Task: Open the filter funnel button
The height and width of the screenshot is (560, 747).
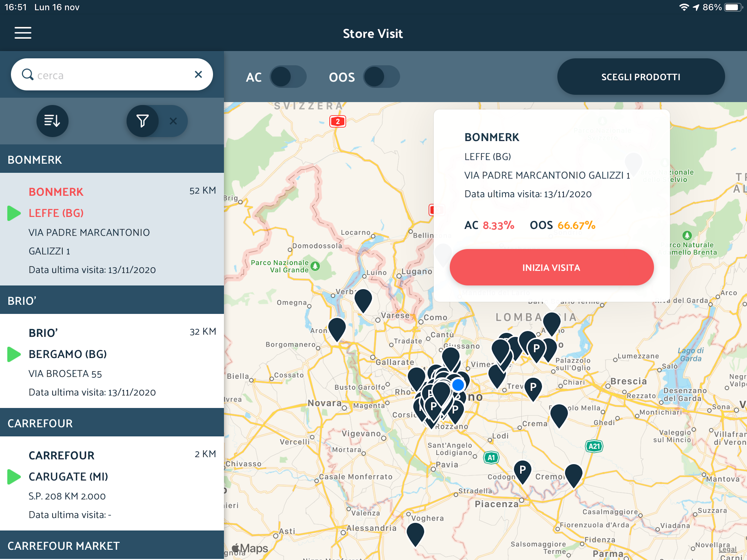Action: click(x=142, y=121)
